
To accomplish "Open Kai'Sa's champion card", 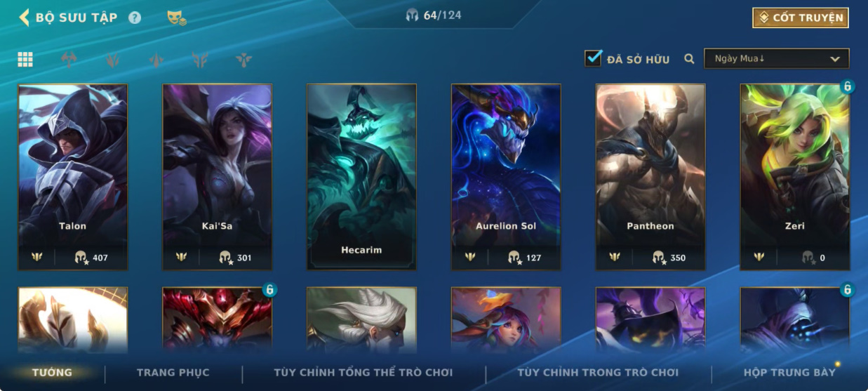I will point(217,177).
